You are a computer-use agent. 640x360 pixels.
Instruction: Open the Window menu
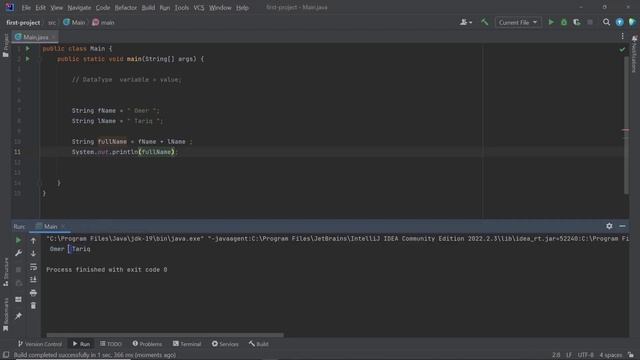[220, 7]
